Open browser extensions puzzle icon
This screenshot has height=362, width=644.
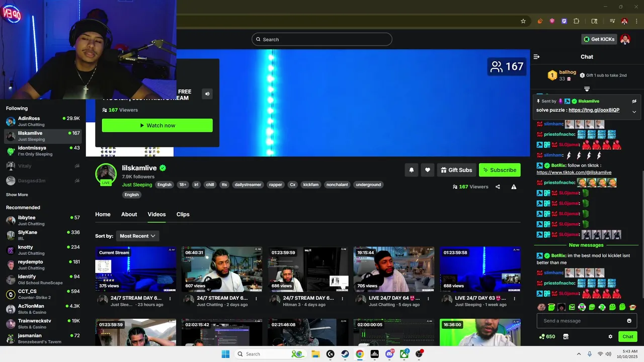[x=577, y=21]
